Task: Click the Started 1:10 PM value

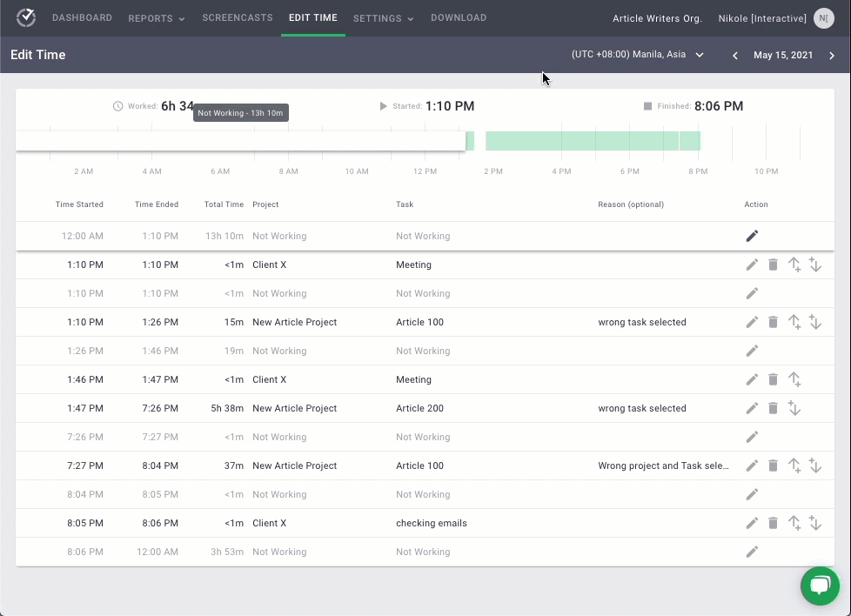Action: click(x=449, y=106)
